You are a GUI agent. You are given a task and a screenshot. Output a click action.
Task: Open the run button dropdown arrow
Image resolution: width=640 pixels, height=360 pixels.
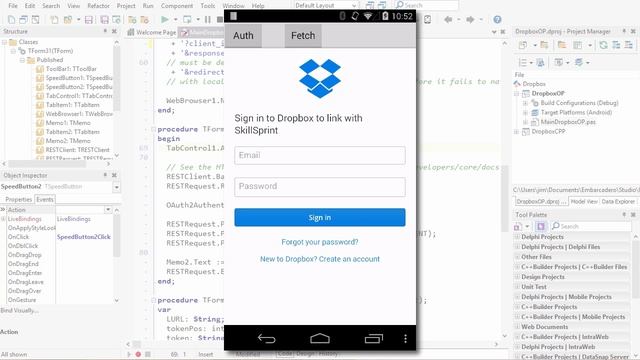point(176,19)
